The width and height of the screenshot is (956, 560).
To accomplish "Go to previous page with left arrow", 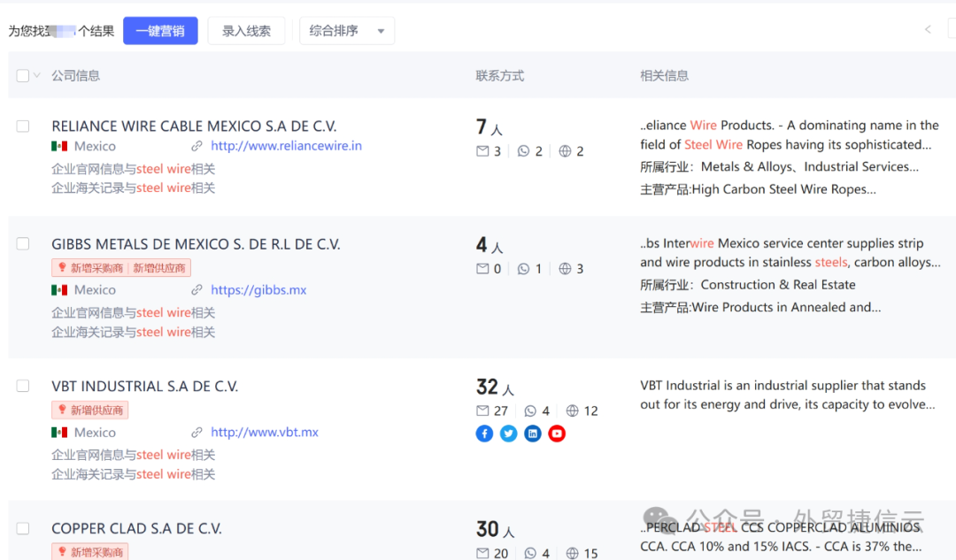I will [x=928, y=29].
